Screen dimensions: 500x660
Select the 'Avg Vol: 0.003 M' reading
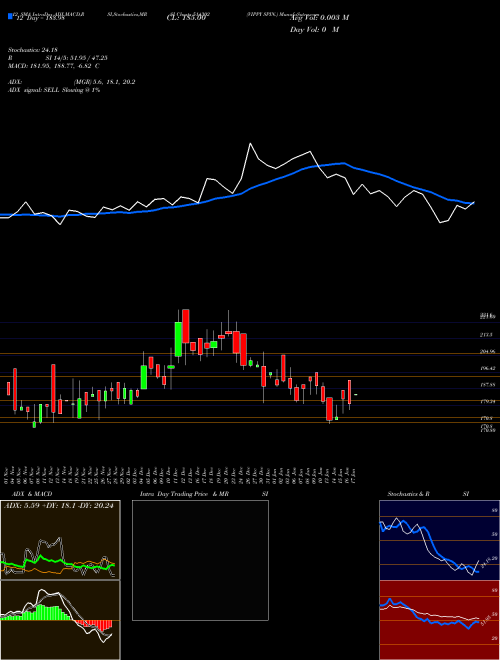(x=319, y=18)
